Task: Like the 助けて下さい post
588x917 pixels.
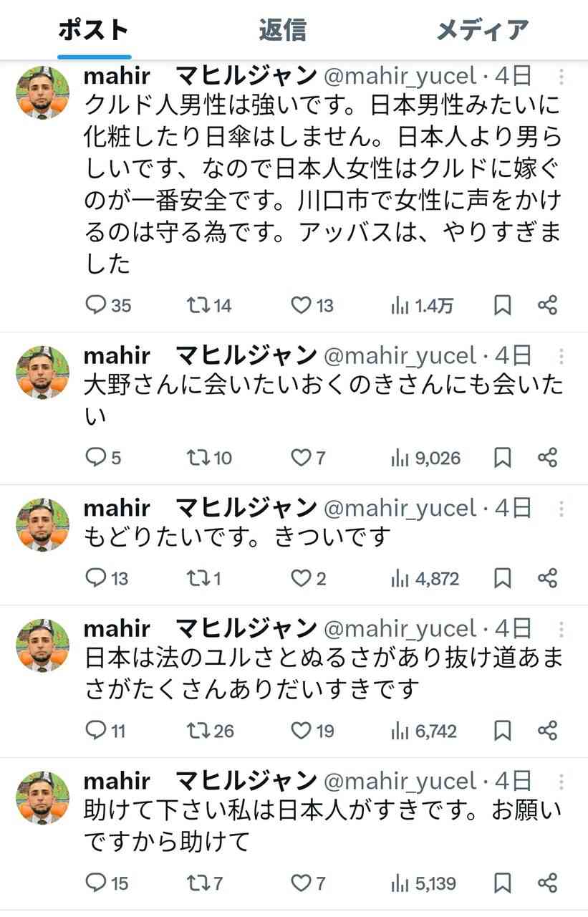Action: tap(302, 883)
